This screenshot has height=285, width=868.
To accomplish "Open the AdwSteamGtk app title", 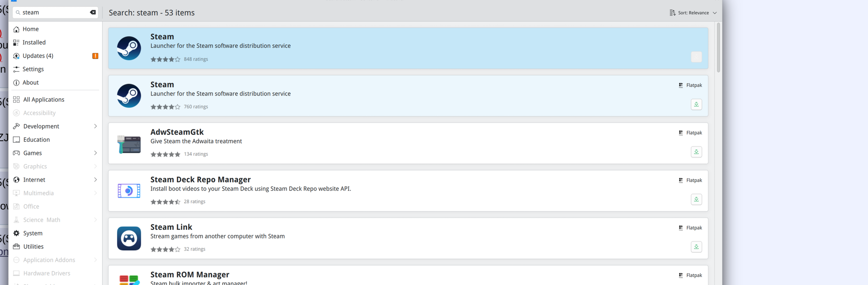I will click(x=177, y=132).
